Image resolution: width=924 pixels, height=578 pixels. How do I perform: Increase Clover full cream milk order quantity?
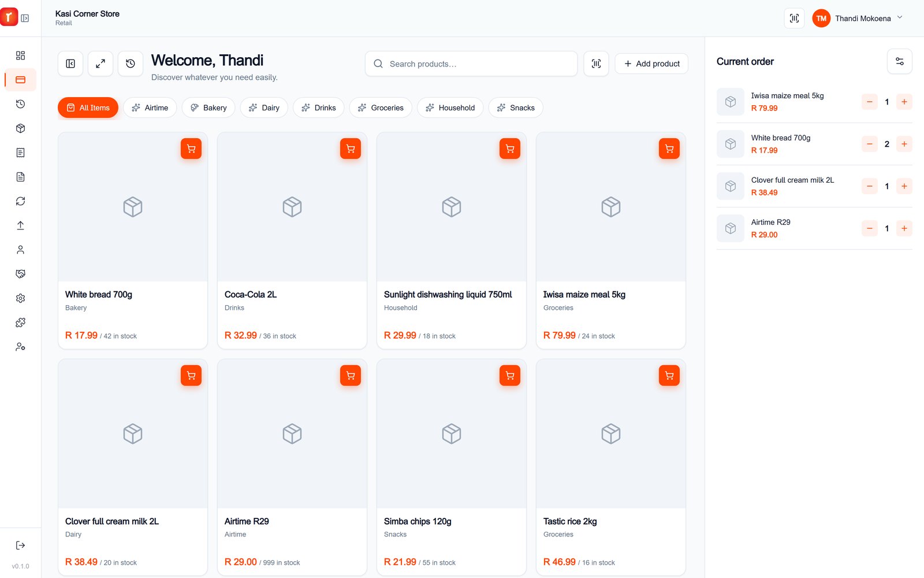point(904,186)
